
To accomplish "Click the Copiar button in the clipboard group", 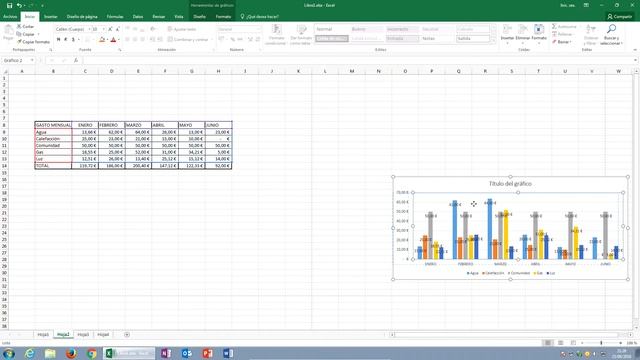I will click(x=26, y=34).
